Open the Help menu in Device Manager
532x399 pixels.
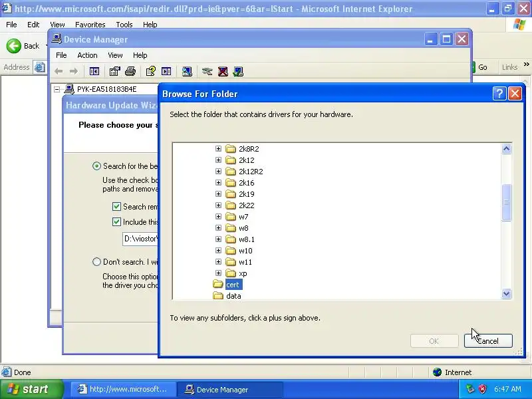point(140,55)
